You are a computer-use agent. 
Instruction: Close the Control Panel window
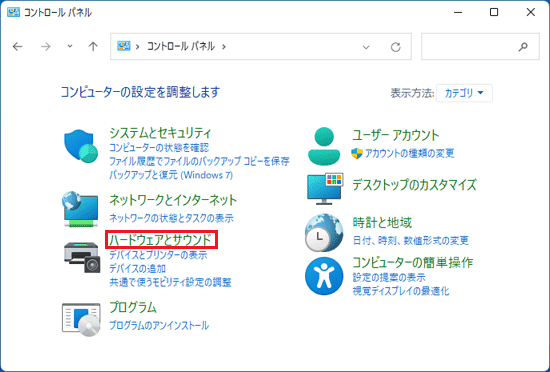531,12
